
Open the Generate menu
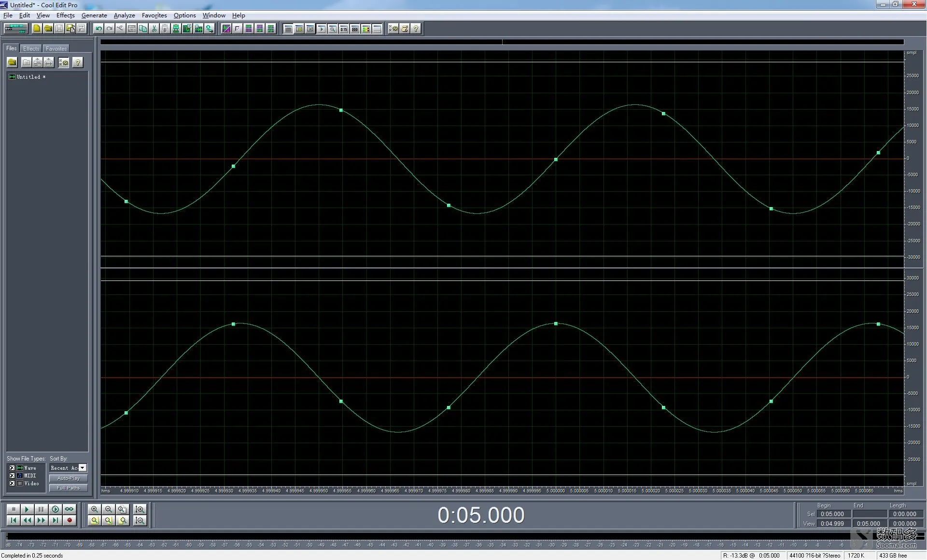click(x=94, y=15)
